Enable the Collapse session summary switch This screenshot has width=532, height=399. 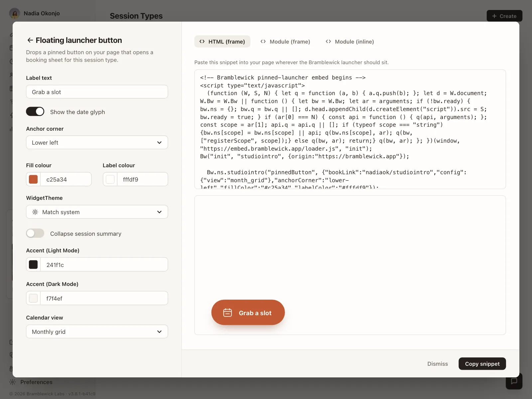(x=35, y=233)
